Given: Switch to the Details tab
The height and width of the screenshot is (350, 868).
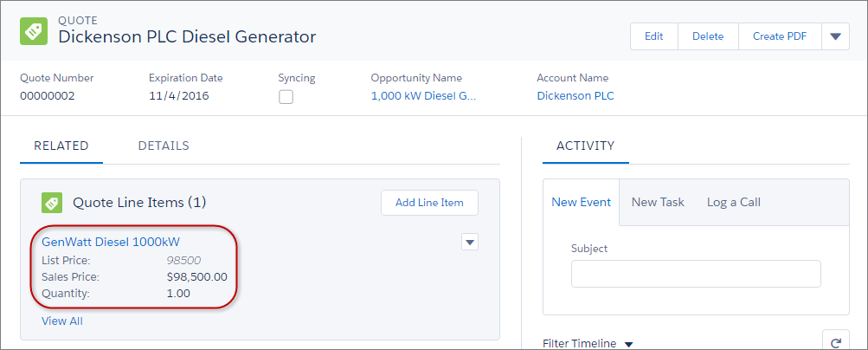Looking at the screenshot, I should pos(164,146).
